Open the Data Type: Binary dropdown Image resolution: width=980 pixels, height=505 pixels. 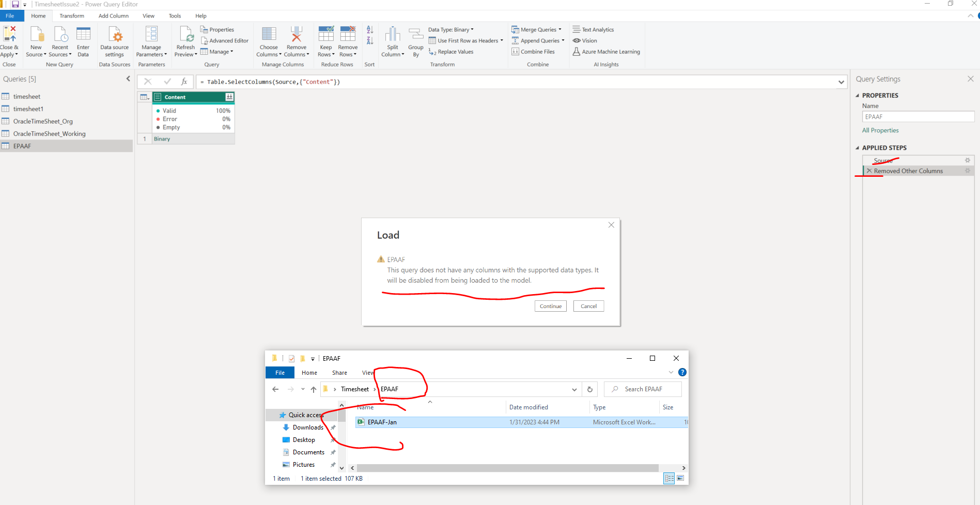(451, 29)
